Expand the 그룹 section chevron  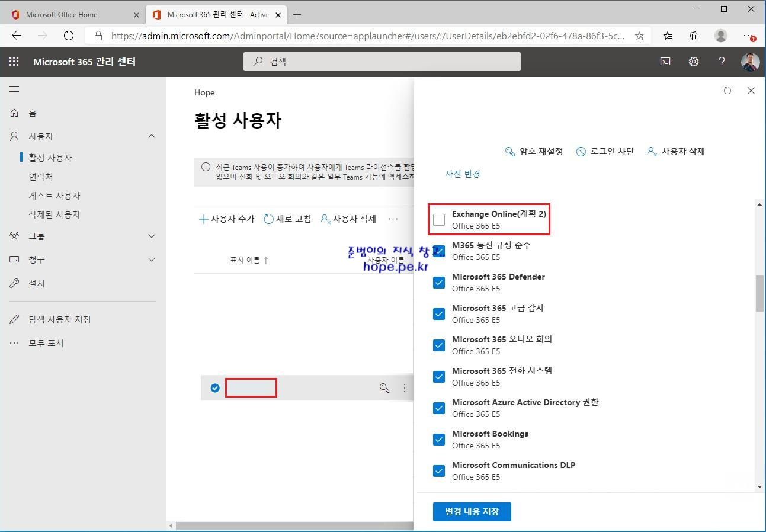(152, 236)
